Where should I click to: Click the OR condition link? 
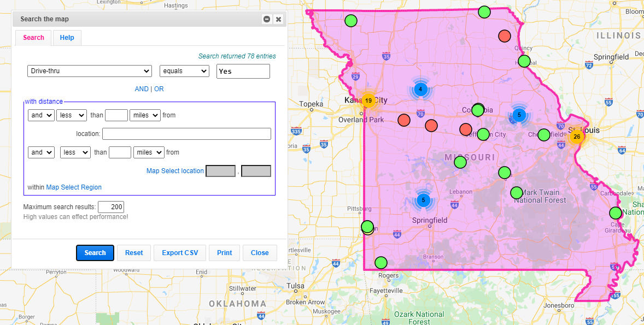point(159,89)
